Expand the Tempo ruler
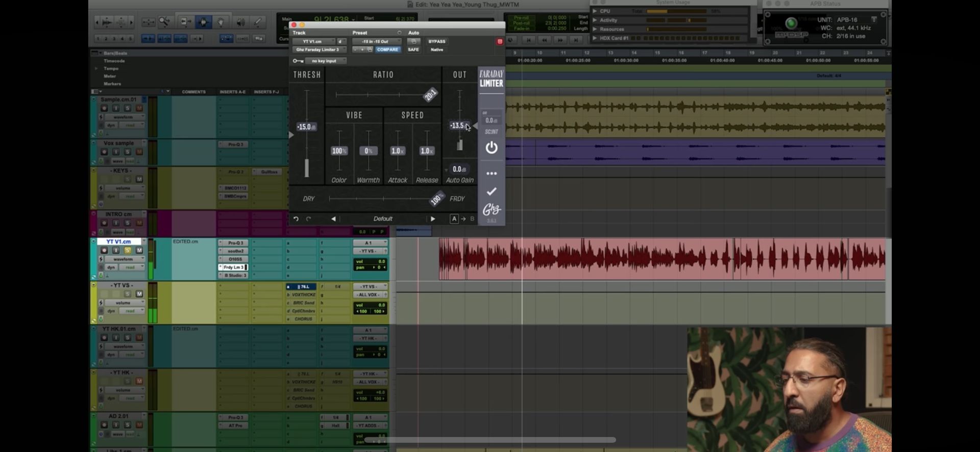This screenshot has width=980, height=452. (x=96, y=68)
